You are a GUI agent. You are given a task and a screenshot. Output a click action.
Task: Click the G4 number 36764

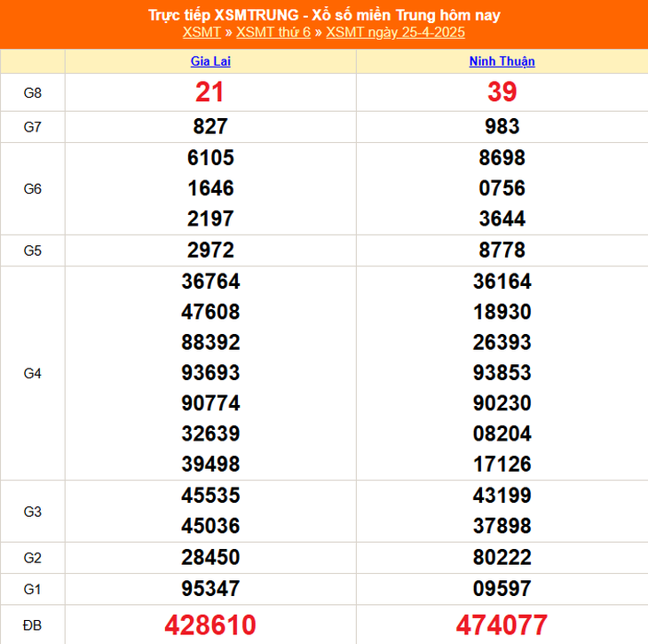[x=210, y=282]
